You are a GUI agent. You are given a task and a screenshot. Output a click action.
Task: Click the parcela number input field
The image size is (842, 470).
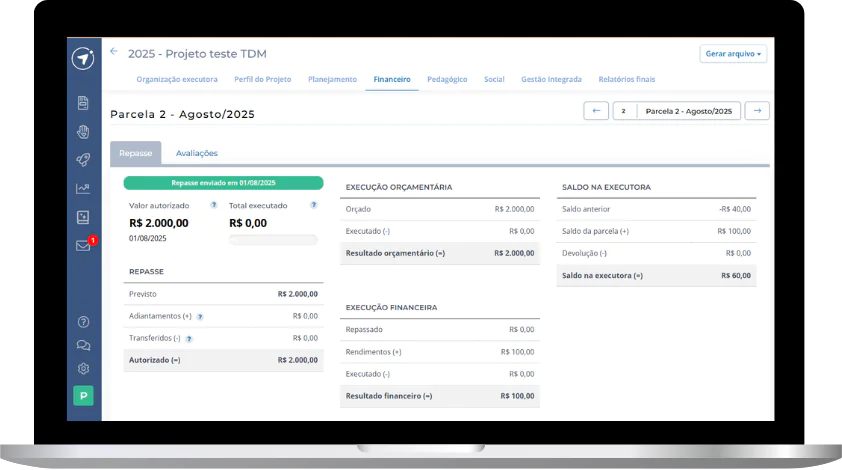pos(624,111)
